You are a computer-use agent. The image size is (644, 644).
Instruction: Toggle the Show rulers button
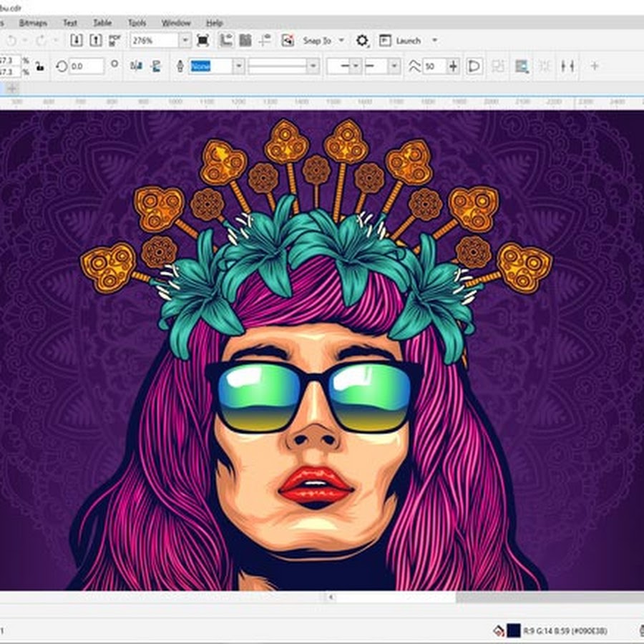point(227,40)
